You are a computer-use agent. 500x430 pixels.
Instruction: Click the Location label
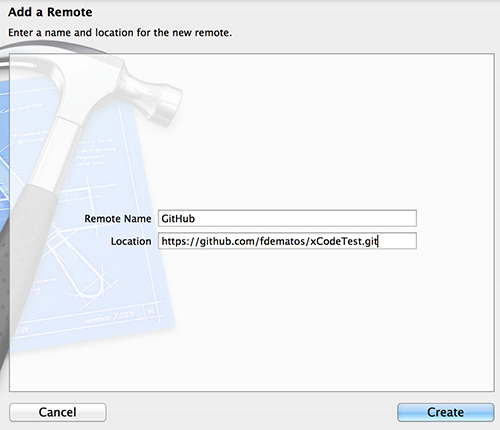(131, 241)
